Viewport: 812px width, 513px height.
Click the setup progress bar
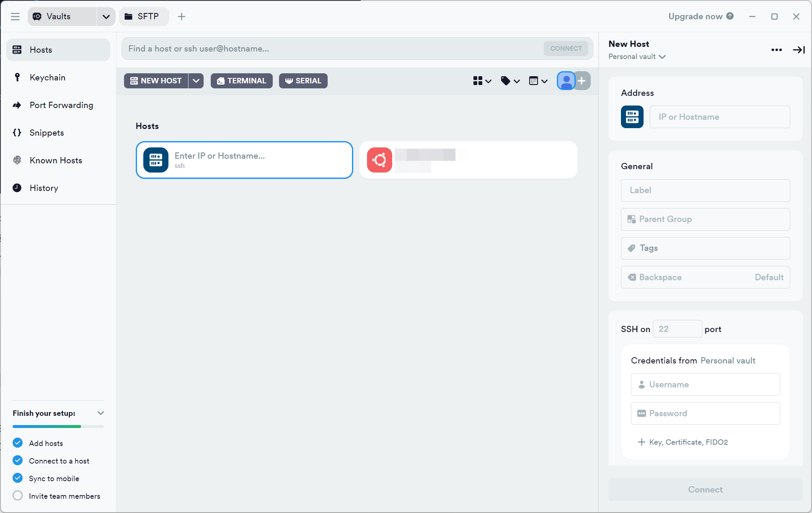58,426
